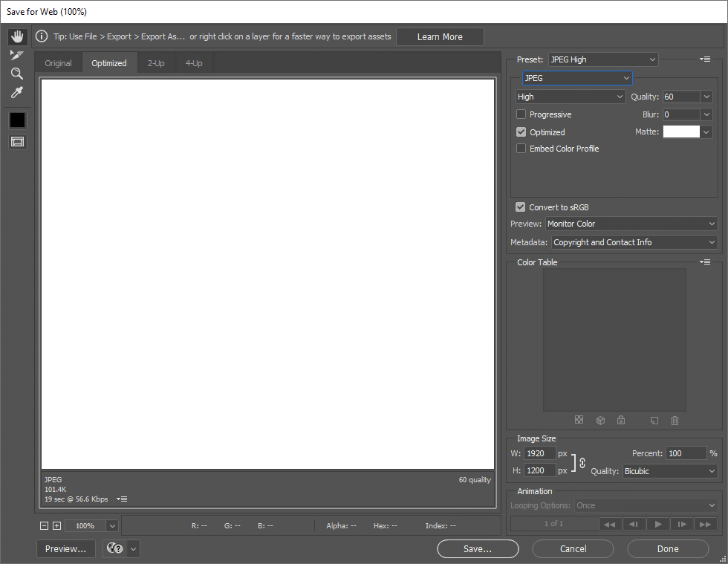Screen dimensions: 728x564
Task: Select the Zoom tool
Action: (17, 73)
